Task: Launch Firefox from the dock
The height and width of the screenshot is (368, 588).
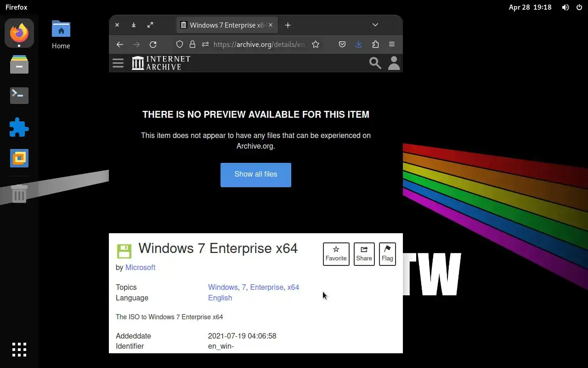Action: [x=19, y=33]
